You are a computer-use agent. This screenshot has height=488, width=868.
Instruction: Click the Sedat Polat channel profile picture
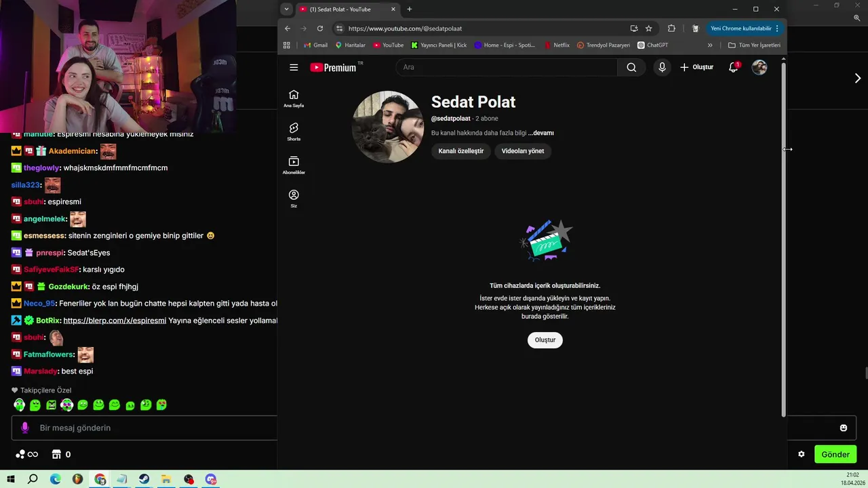tap(388, 127)
